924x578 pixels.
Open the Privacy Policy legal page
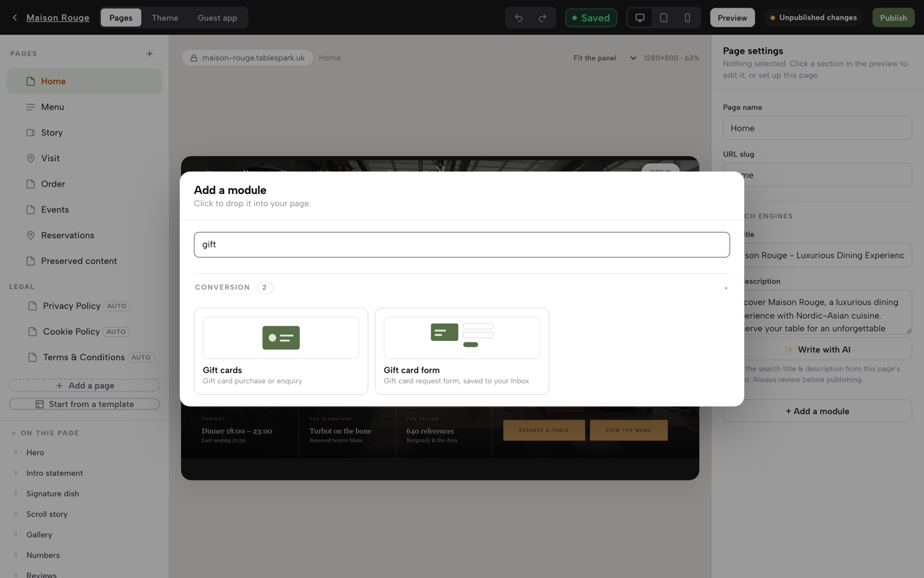[84, 306]
